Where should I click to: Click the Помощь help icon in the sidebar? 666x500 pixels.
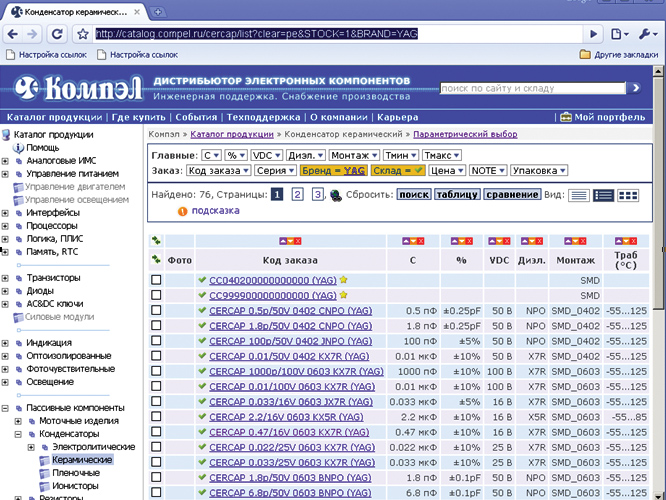click(x=18, y=148)
